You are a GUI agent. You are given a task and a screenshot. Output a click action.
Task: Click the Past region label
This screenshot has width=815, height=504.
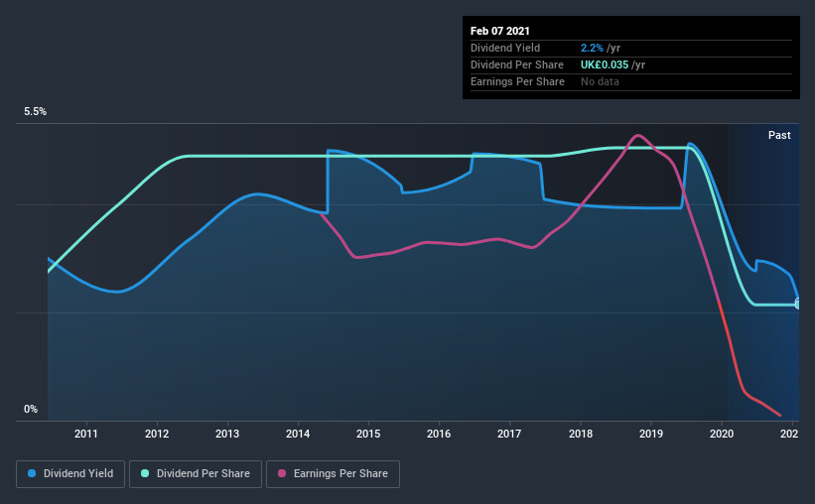(779, 135)
